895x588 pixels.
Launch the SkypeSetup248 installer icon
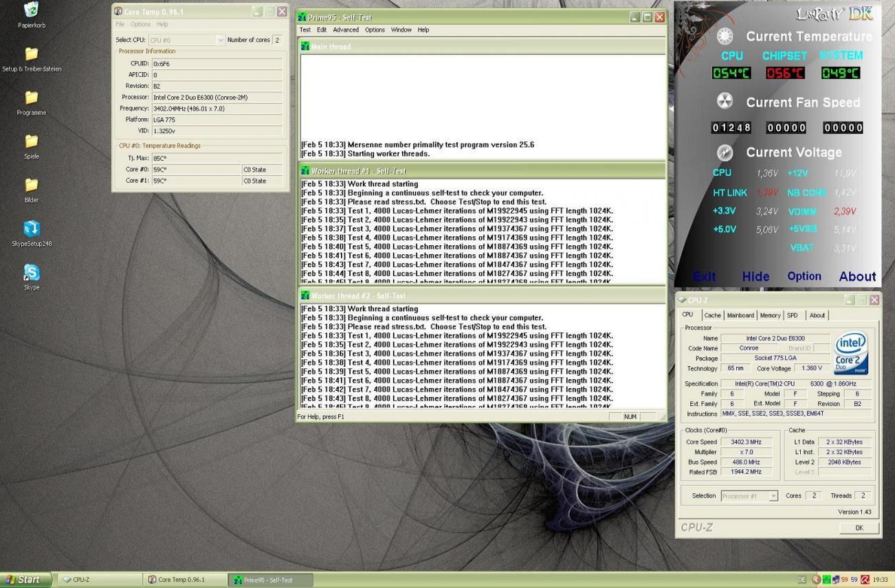tap(32, 229)
